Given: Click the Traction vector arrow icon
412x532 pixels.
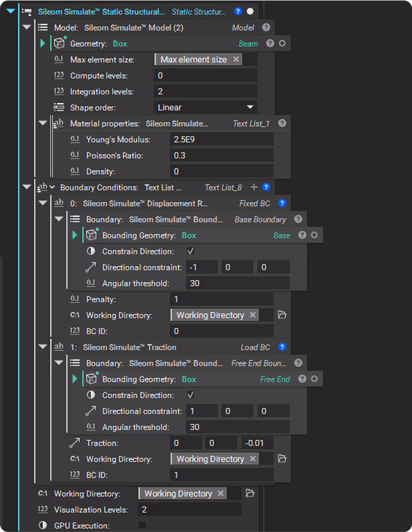Looking at the screenshot, I should point(75,443).
